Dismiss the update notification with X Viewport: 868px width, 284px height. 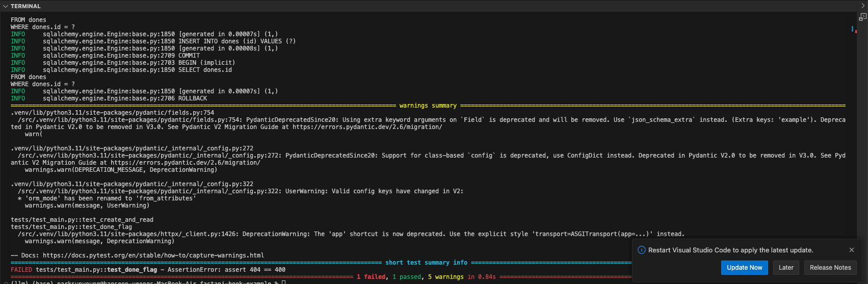tap(852, 250)
